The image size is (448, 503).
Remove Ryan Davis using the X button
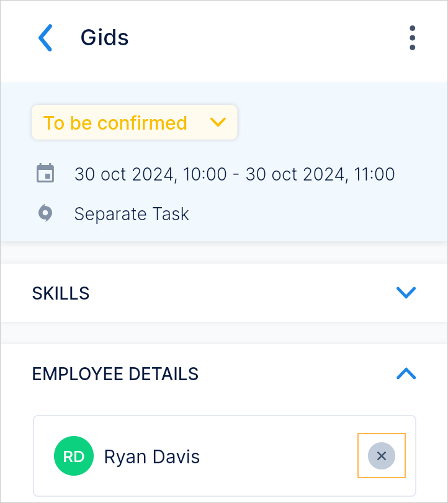point(382,456)
